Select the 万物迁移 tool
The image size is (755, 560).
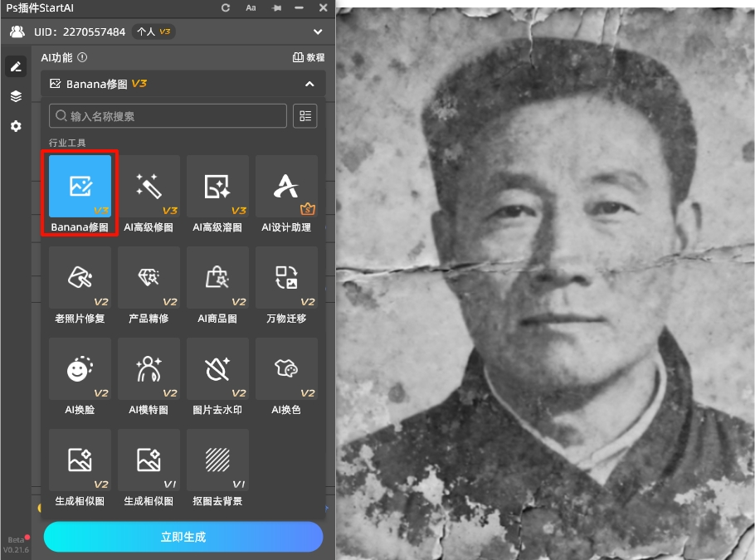tap(286, 285)
